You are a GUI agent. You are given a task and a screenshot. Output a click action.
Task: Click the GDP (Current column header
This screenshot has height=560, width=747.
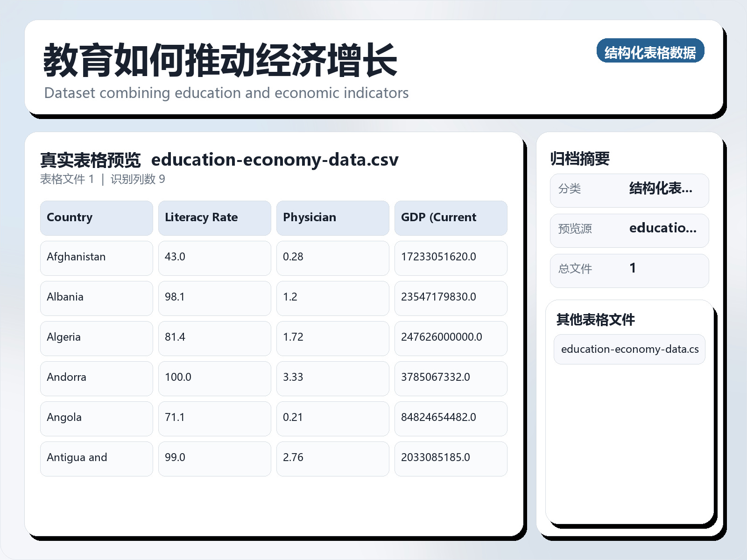pyautogui.click(x=451, y=217)
